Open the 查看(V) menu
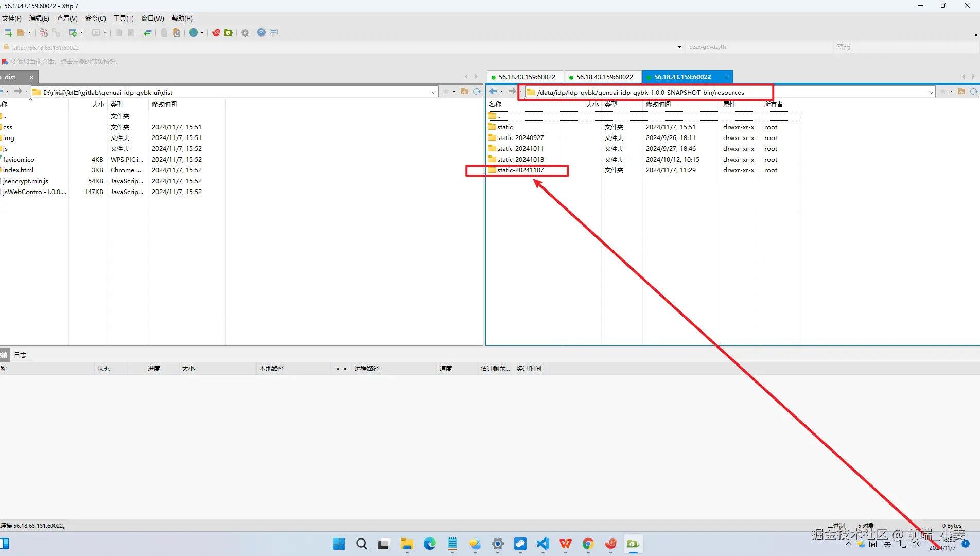 [x=67, y=19]
